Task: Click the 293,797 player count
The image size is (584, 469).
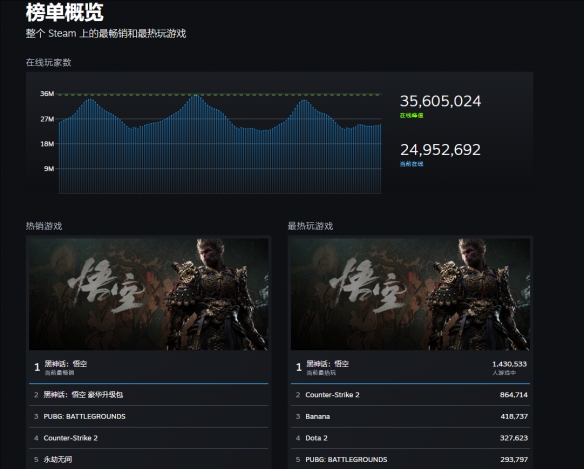Action: click(x=514, y=460)
